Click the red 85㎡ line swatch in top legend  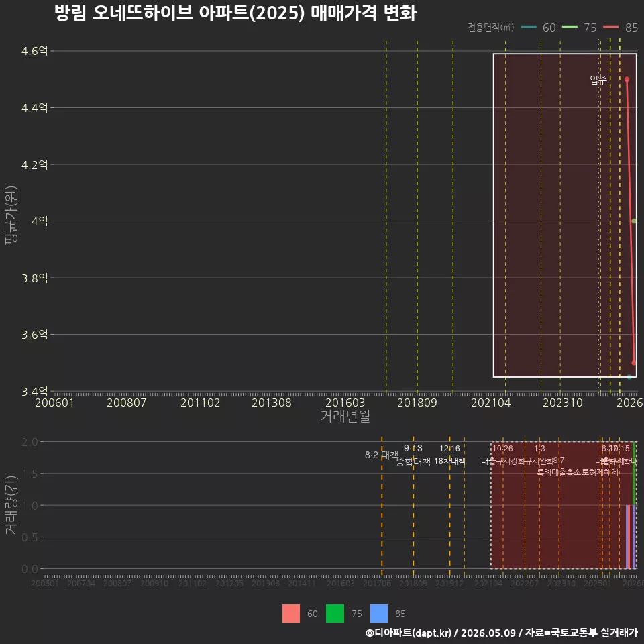click(610, 28)
